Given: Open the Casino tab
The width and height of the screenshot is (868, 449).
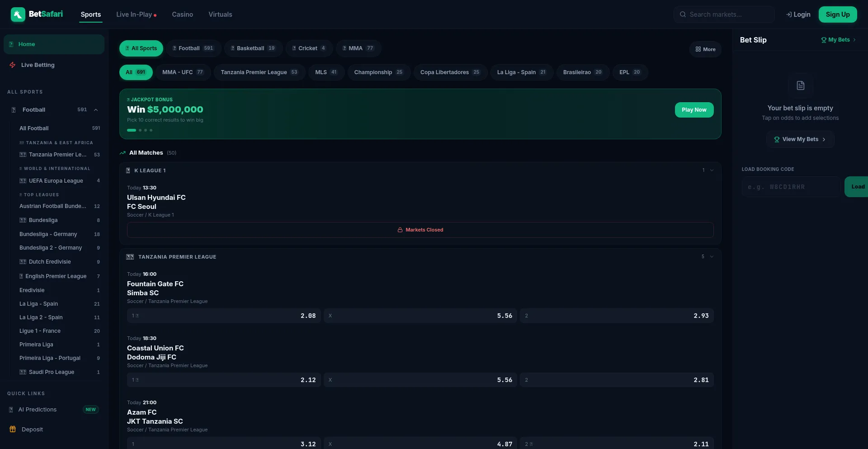Looking at the screenshot, I should click(183, 14).
